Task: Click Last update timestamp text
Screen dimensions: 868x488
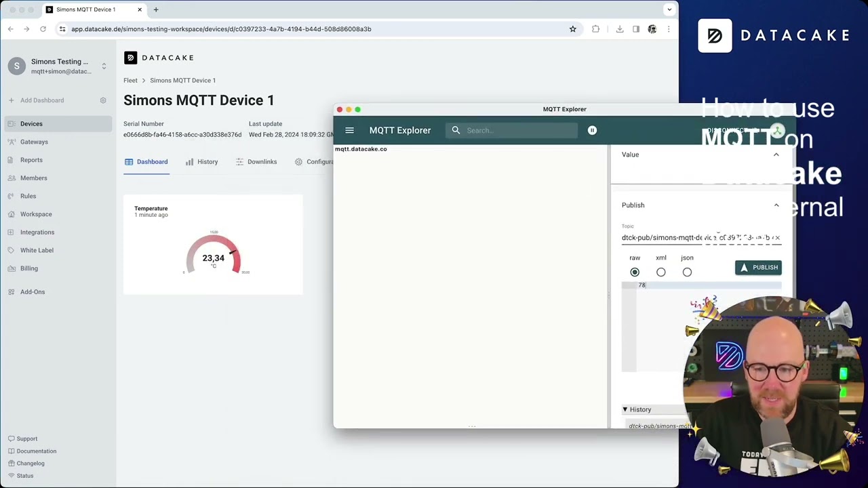Action: (291, 135)
